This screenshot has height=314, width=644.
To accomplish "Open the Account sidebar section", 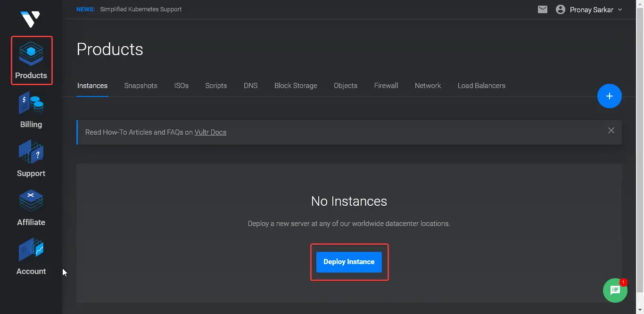I will click(31, 257).
